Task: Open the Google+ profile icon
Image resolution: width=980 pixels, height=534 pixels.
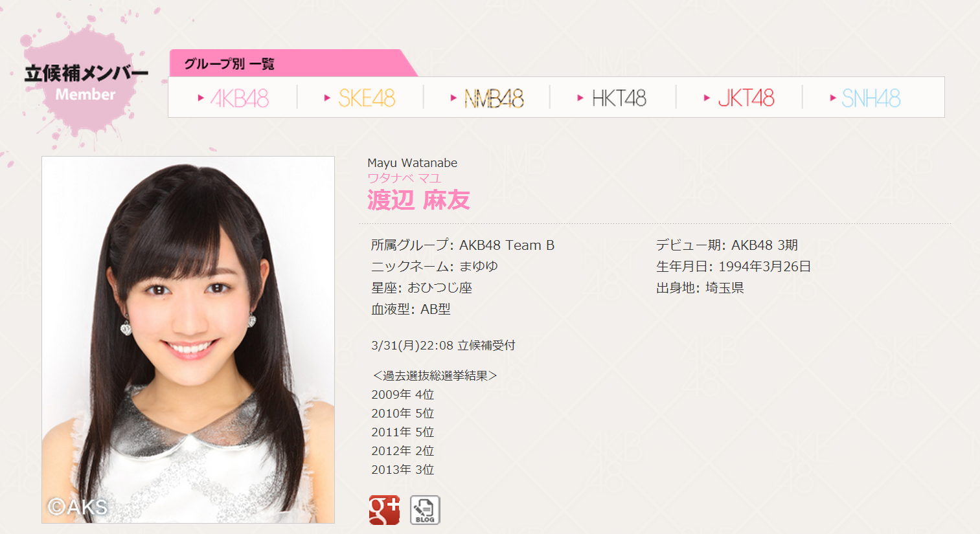Action: coord(384,510)
